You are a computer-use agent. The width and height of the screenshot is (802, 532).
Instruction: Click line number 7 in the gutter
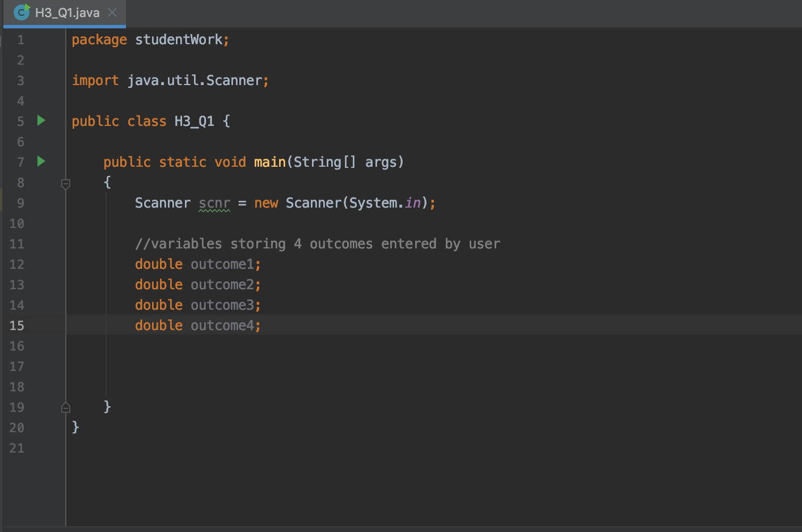tap(20, 162)
